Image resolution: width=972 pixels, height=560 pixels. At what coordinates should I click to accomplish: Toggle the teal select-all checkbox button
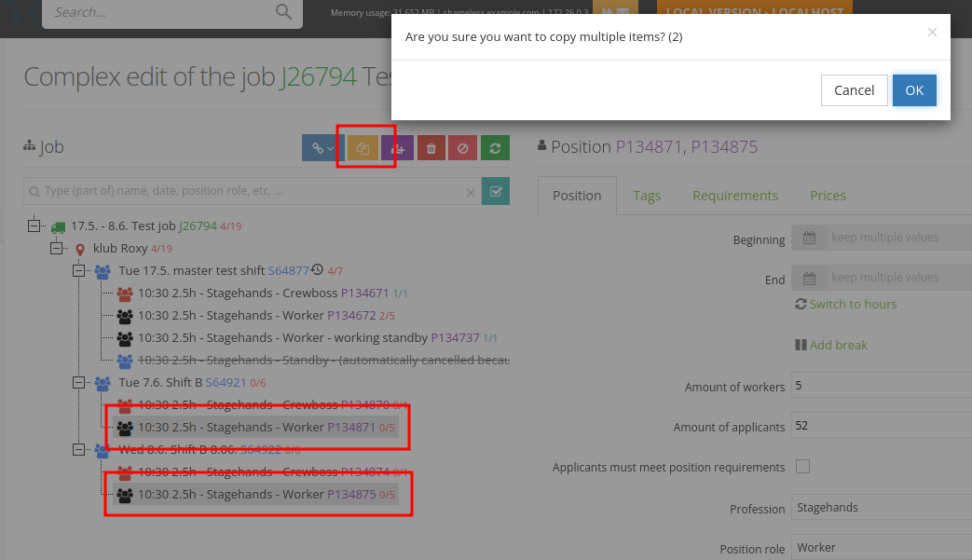tap(496, 192)
